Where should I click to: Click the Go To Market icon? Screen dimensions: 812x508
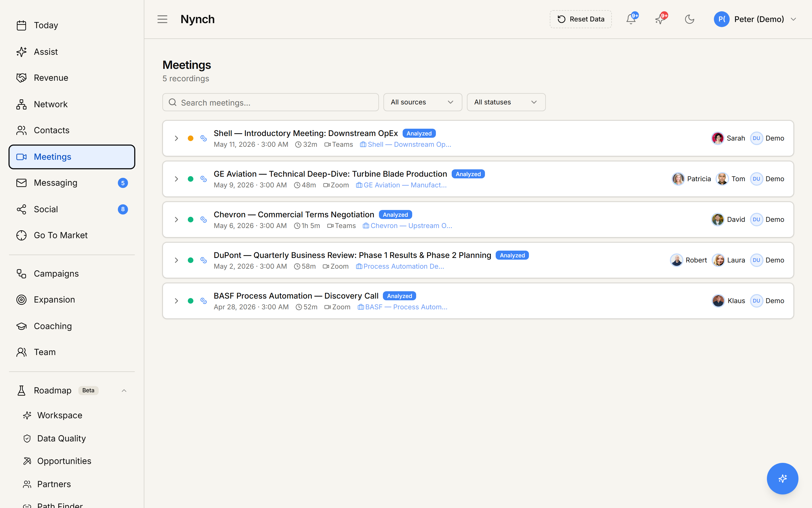tap(21, 235)
